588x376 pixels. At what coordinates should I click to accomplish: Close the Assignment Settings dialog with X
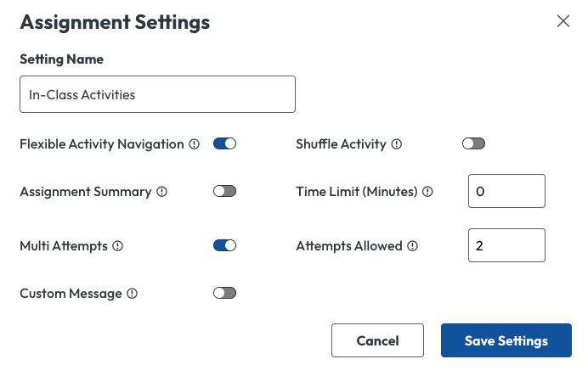pos(563,21)
